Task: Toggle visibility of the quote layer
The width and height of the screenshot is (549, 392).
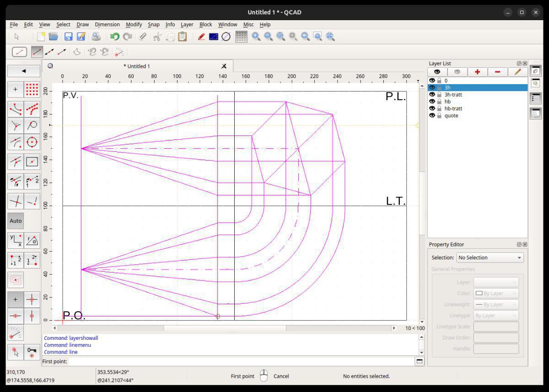Action: pos(432,116)
